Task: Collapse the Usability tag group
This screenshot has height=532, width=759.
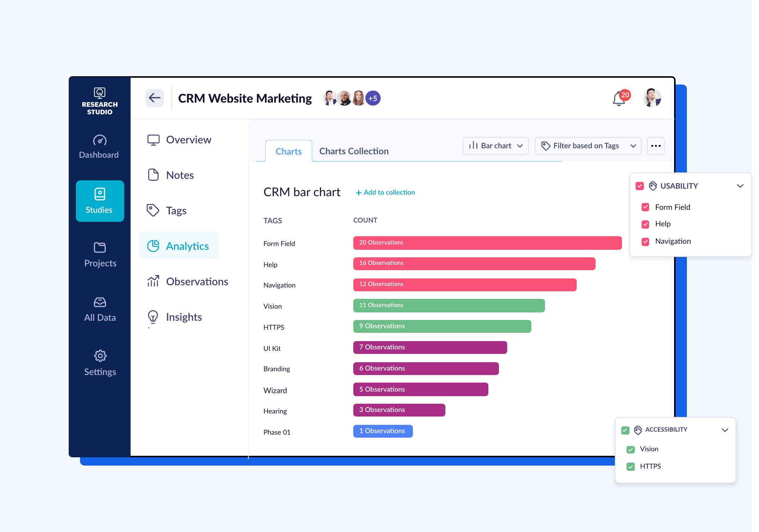Action: click(x=740, y=186)
